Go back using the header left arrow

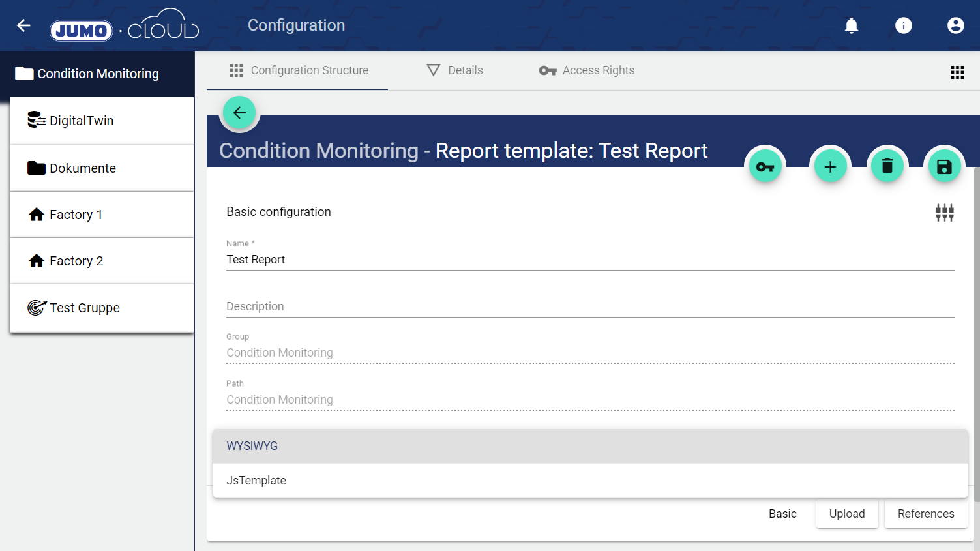24,25
